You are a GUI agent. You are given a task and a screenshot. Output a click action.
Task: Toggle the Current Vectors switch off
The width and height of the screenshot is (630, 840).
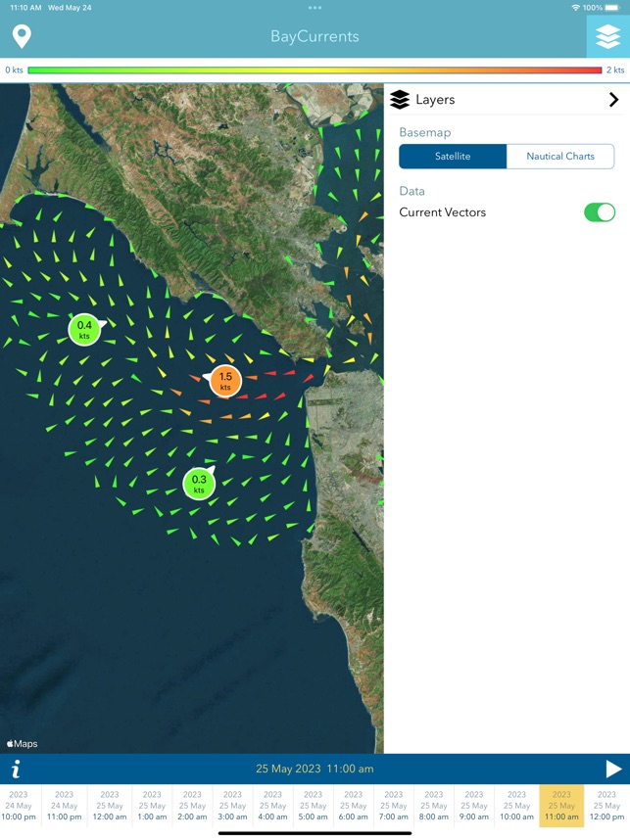600,212
